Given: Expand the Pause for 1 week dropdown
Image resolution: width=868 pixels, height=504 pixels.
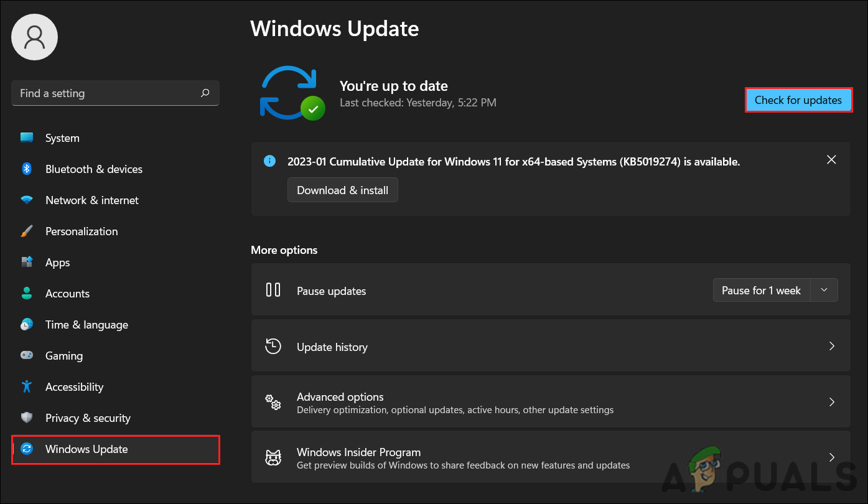Looking at the screenshot, I should tap(823, 290).
